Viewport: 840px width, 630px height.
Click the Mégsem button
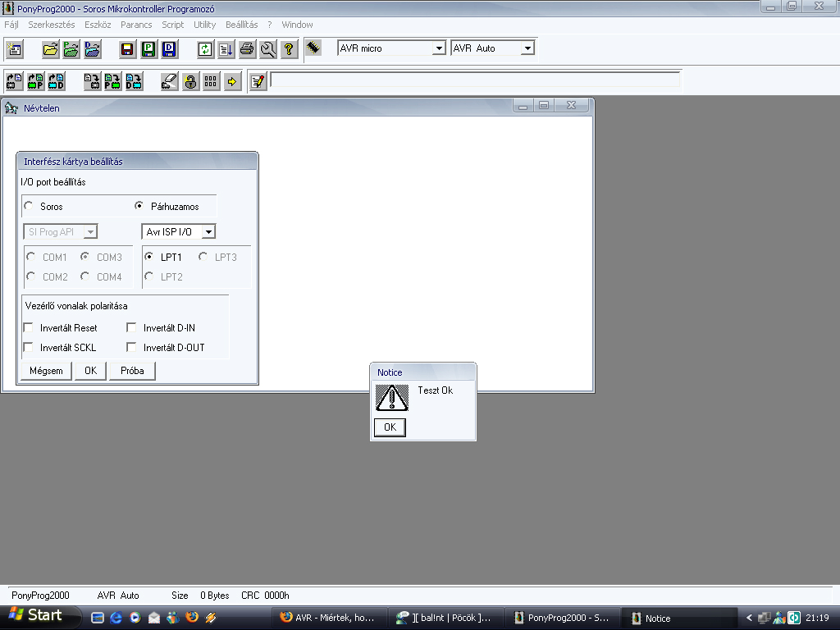pos(46,371)
